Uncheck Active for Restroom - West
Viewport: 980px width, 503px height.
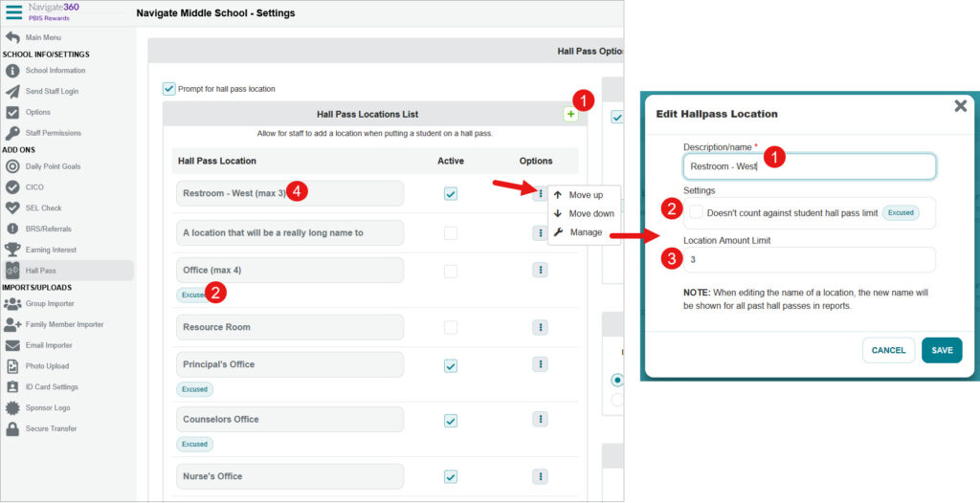coord(451,194)
